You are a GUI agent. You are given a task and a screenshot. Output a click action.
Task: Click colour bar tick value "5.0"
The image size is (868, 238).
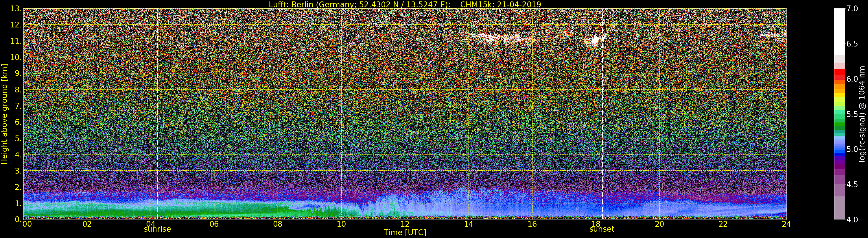[852, 149]
